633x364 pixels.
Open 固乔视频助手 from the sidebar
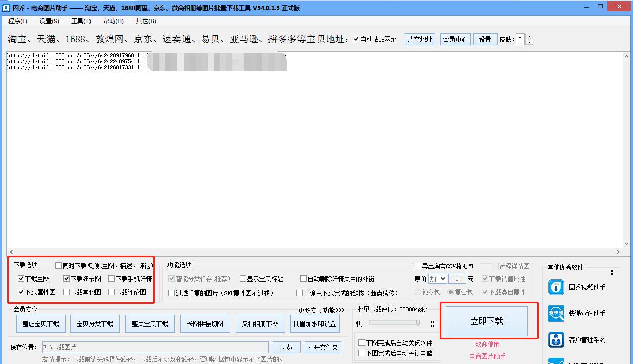[556, 287]
